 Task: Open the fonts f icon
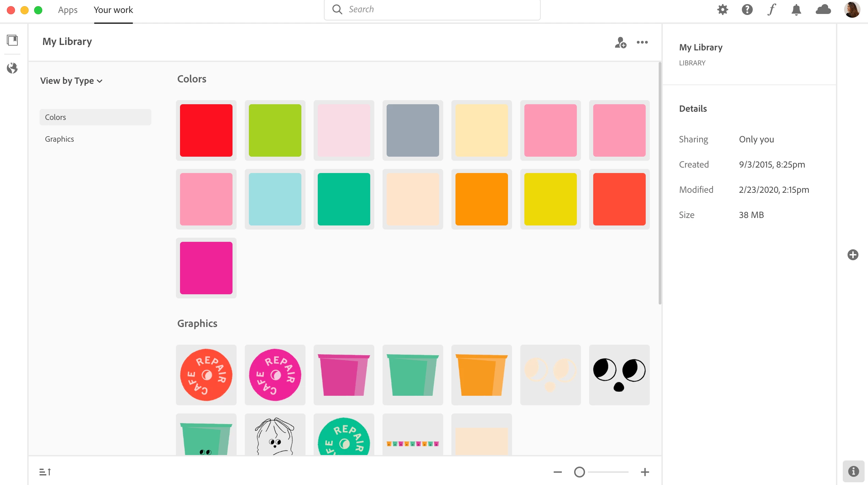772,10
